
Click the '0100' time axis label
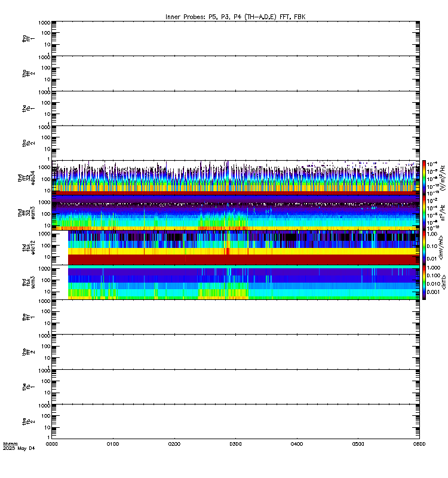(x=113, y=444)
